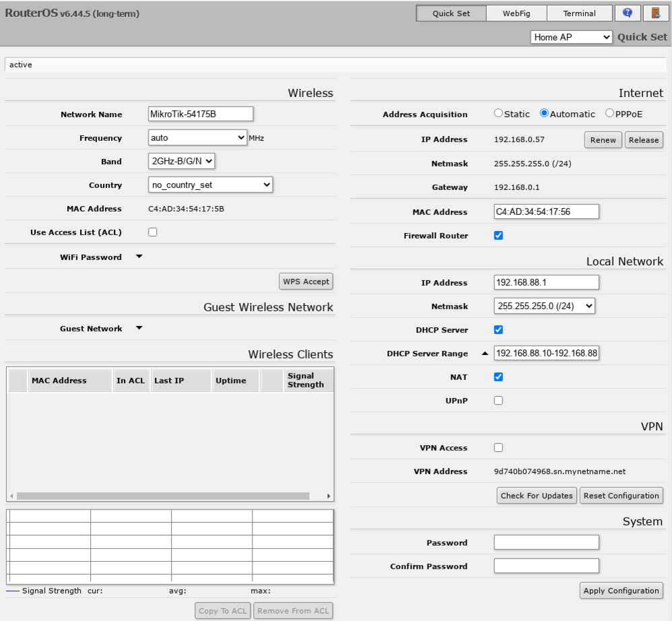
Task: Click the Netmask value 255.255.255.0 (/24) text
Action: tap(533, 164)
